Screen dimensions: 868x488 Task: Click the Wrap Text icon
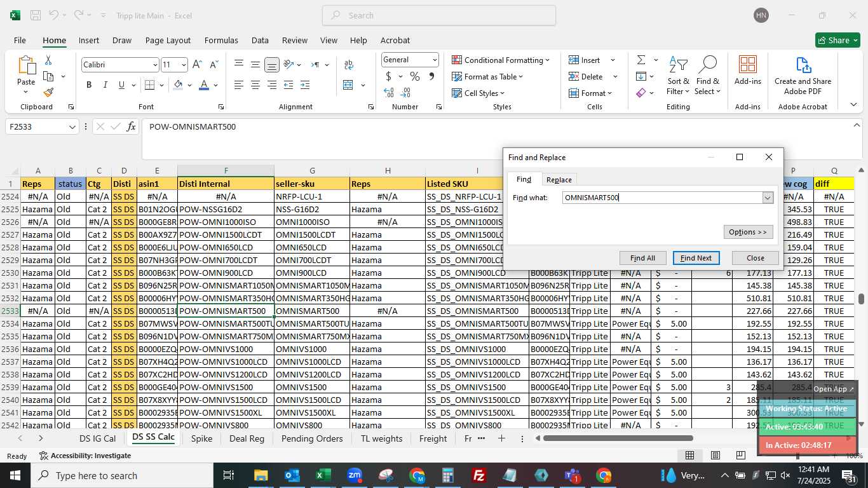pos(349,65)
